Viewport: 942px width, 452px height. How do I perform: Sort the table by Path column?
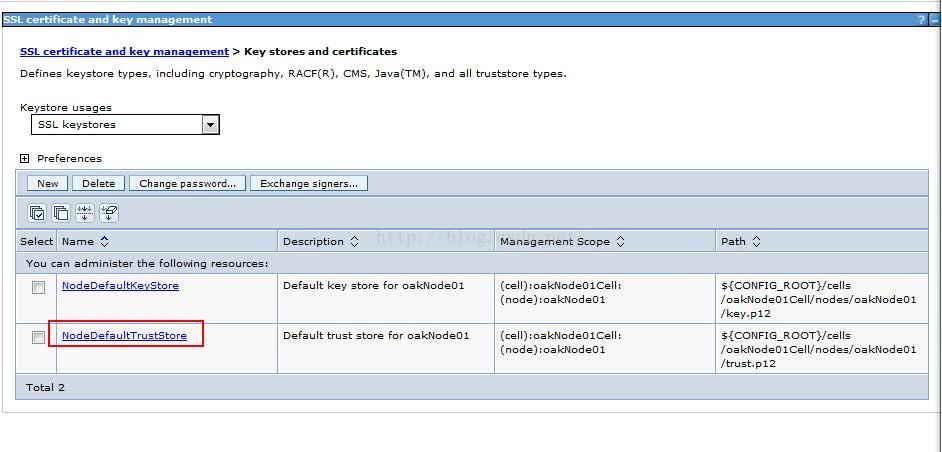coord(756,241)
